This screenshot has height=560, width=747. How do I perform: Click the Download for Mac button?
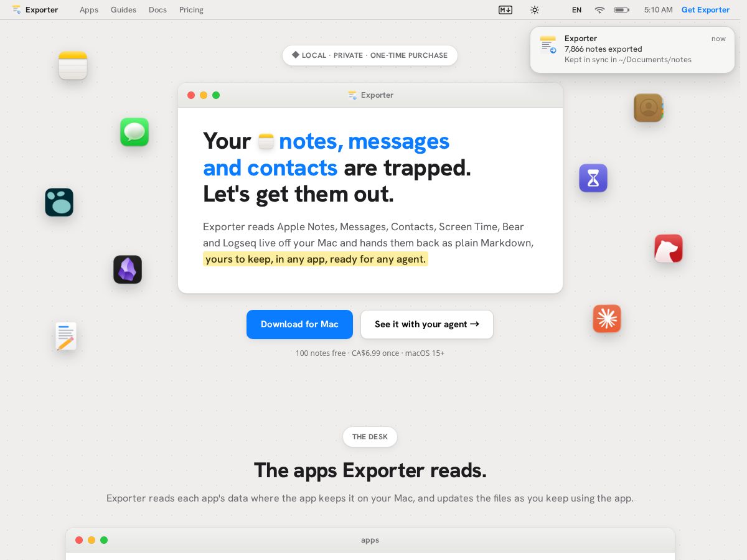(x=299, y=324)
